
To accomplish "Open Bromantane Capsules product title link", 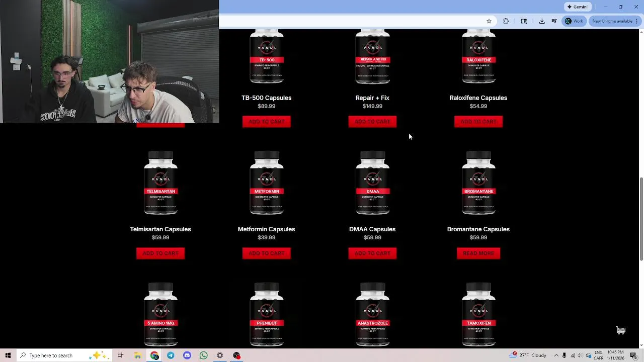I will 478,229.
